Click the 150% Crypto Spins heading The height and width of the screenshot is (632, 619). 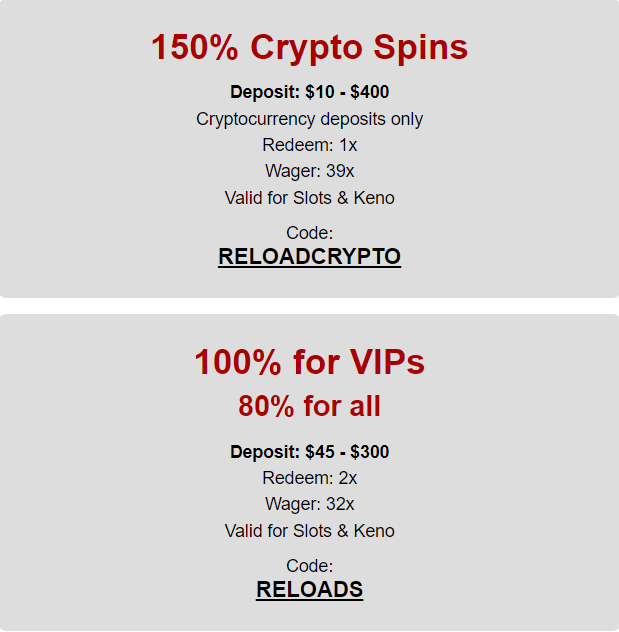[x=310, y=47]
